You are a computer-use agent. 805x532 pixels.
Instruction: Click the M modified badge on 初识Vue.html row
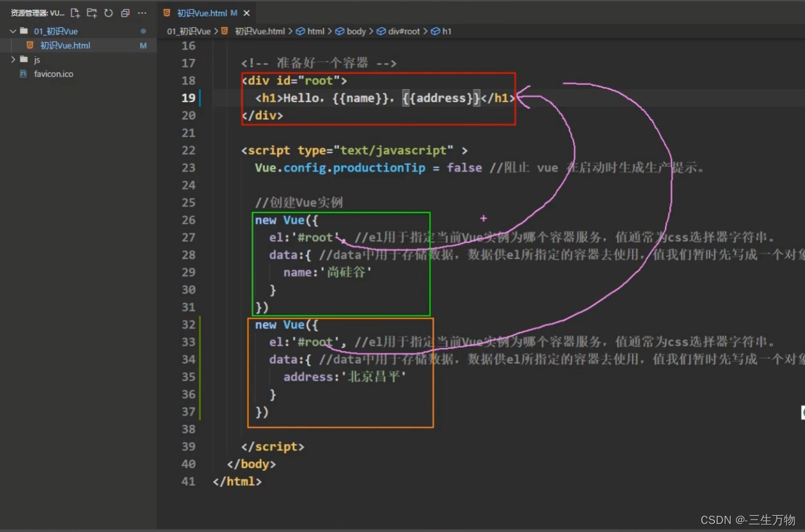pos(143,46)
